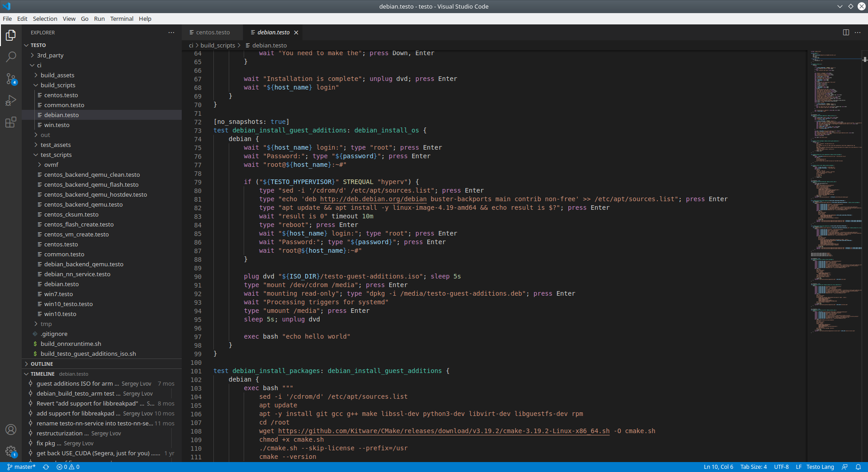Viewport: 868px width, 472px height.
Task: Click the Explorer more actions ellipsis
Action: coord(171,33)
